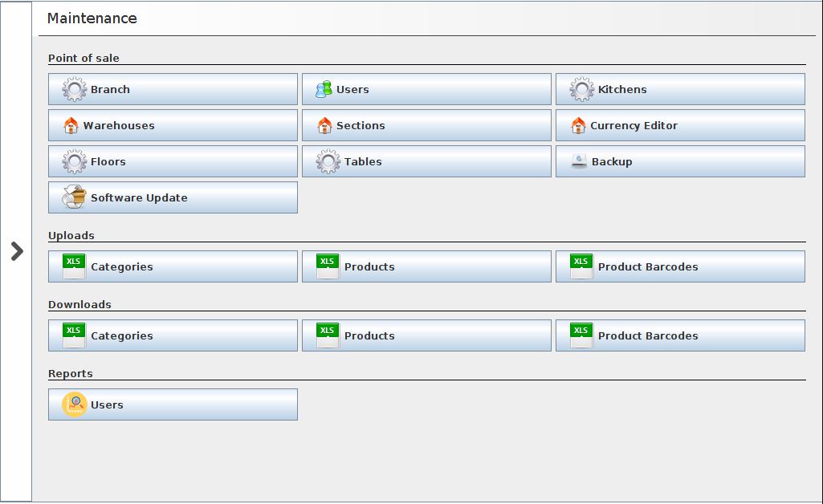The width and height of the screenshot is (823, 504).
Task: Click the house icon on Currency Editor
Action: coord(578,126)
